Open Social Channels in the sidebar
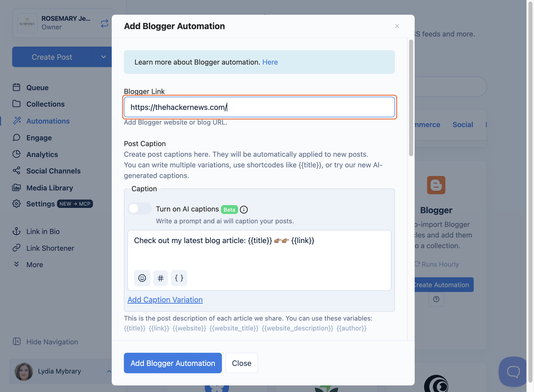Viewport: 534px width, 392px height. point(53,171)
